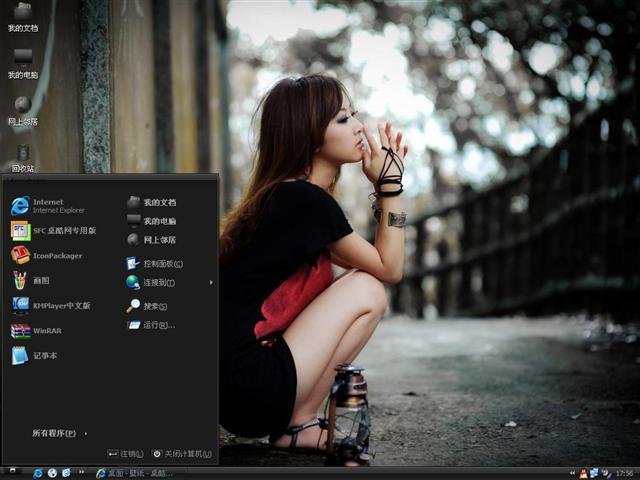Launch Internet Explorer from start menu
The width and height of the screenshot is (640, 480).
[x=48, y=206]
